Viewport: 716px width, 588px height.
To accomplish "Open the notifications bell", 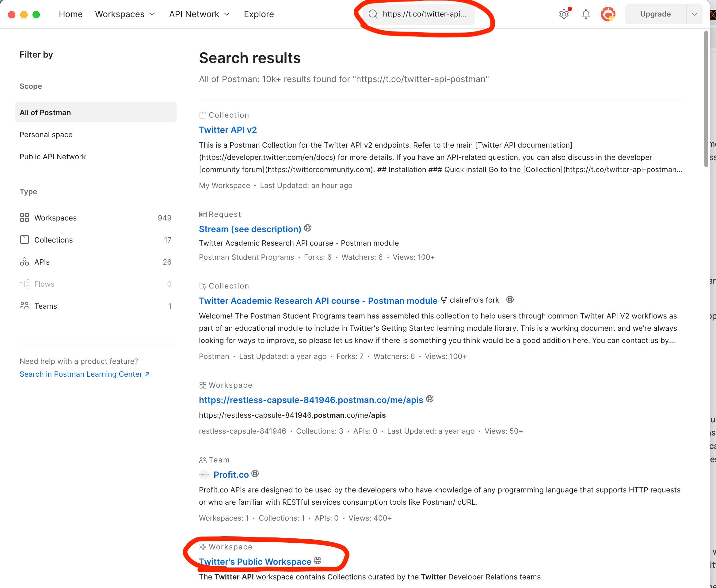I will pos(586,14).
